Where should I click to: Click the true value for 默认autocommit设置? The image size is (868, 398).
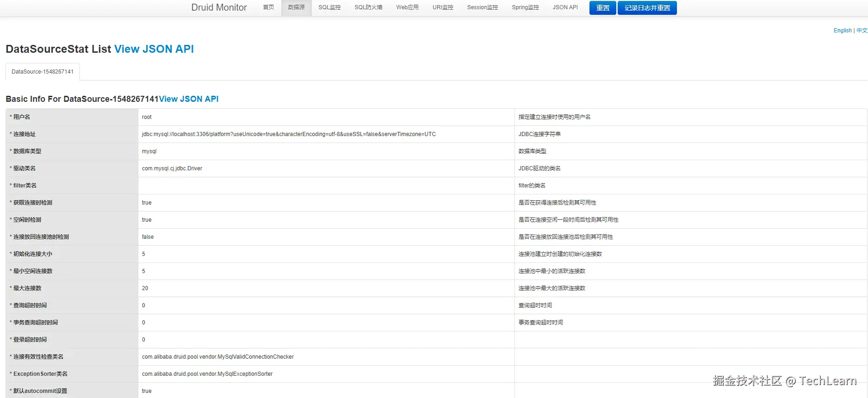pyautogui.click(x=147, y=391)
